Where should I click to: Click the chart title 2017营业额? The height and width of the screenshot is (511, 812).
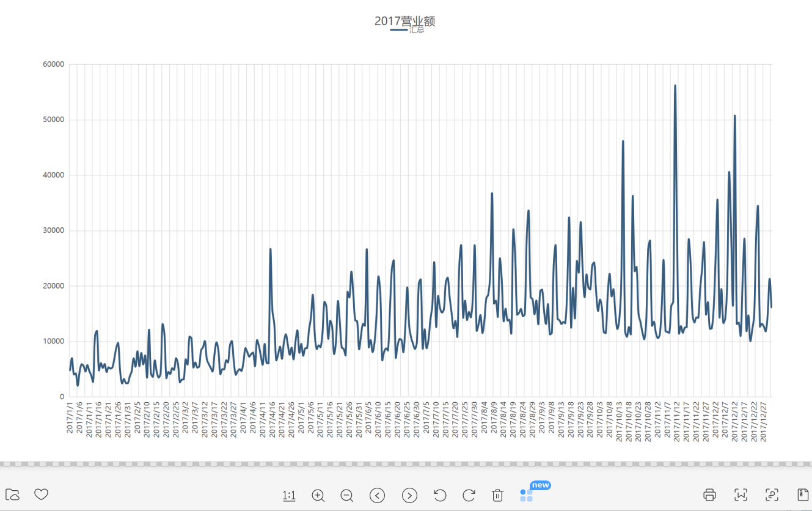coord(404,21)
